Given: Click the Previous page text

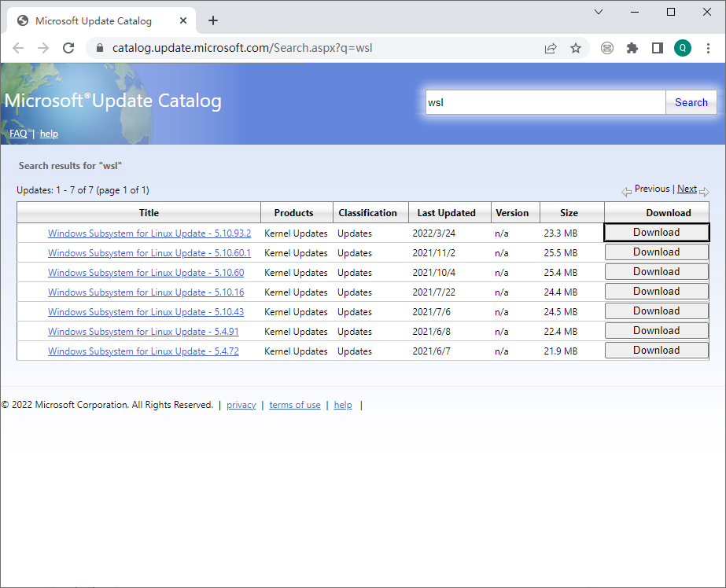Looking at the screenshot, I should (x=652, y=189).
